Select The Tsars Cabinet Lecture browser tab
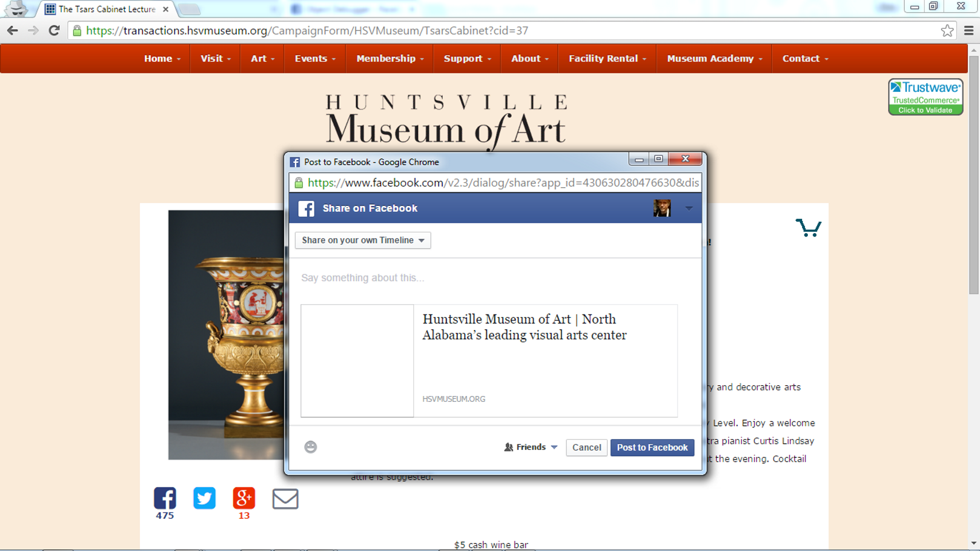The height and width of the screenshot is (551, 980). point(107,9)
